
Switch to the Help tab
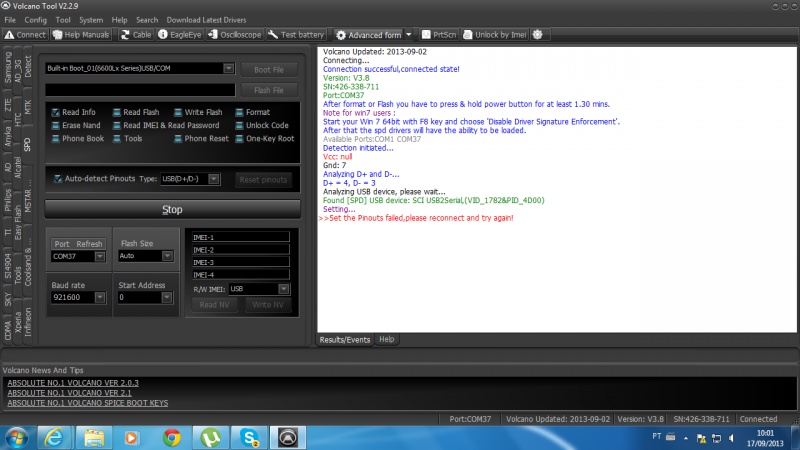click(386, 339)
